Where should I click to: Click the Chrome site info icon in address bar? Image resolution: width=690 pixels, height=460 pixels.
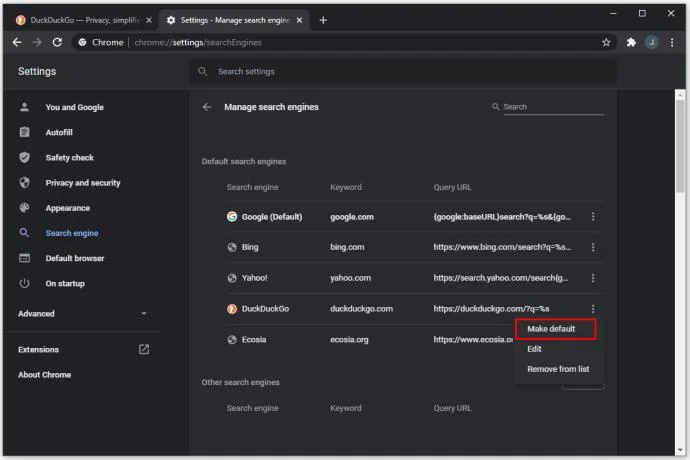click(82, 42)
